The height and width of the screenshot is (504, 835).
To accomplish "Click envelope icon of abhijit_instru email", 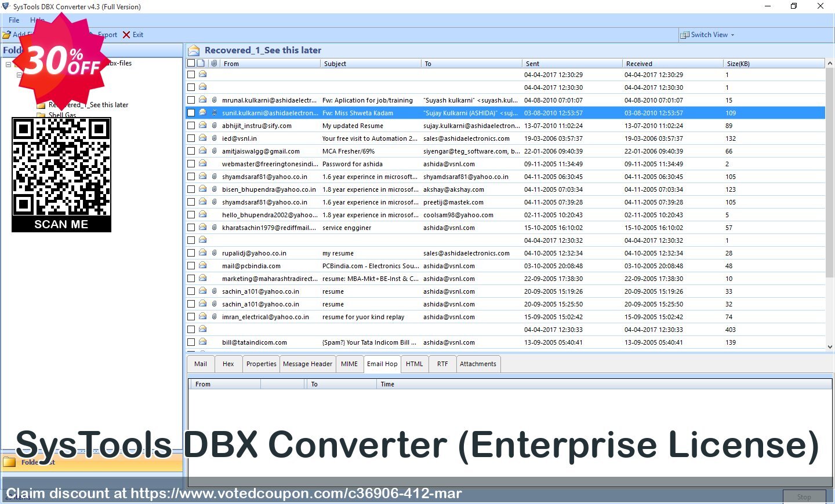I will coord(202,125).
